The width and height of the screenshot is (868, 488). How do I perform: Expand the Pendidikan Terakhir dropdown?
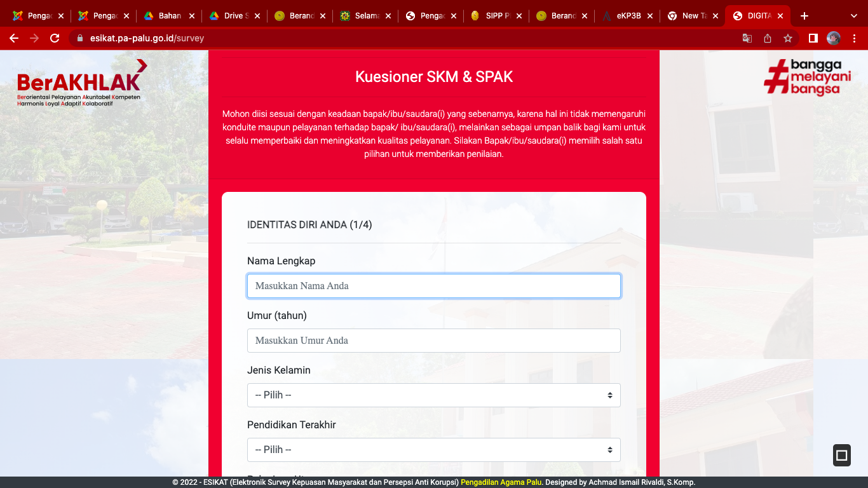[433, 450]
